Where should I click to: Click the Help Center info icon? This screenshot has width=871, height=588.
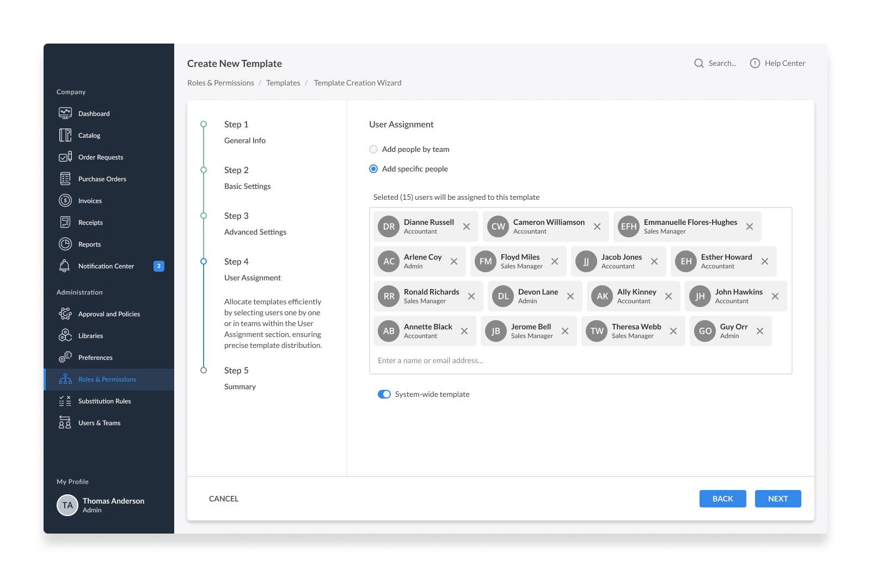coord(755,63)
